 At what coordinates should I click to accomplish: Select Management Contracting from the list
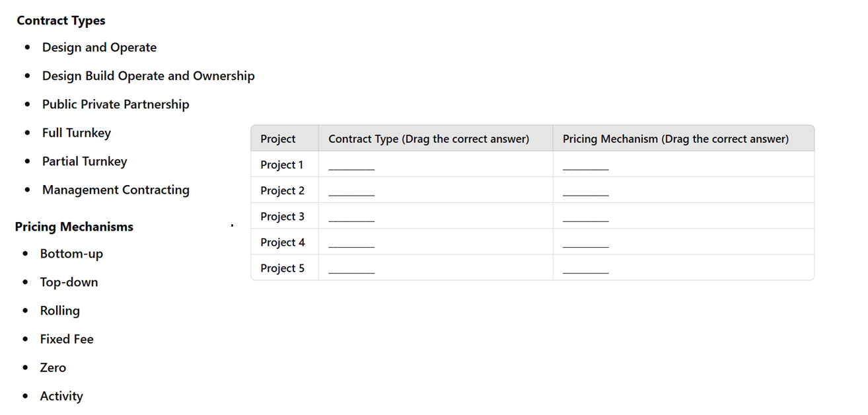(x=116, y=190)
